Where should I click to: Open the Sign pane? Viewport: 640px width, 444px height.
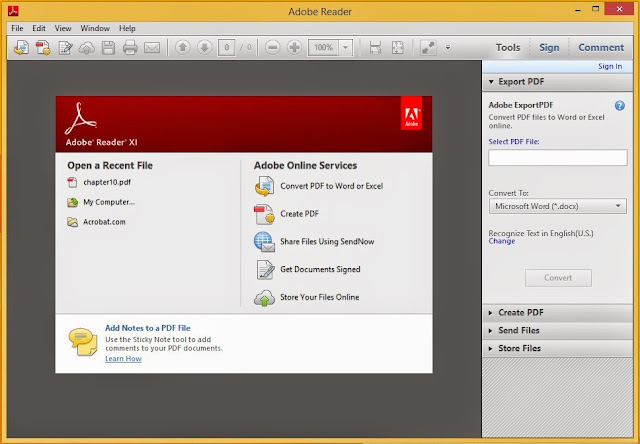click(549, 48)
